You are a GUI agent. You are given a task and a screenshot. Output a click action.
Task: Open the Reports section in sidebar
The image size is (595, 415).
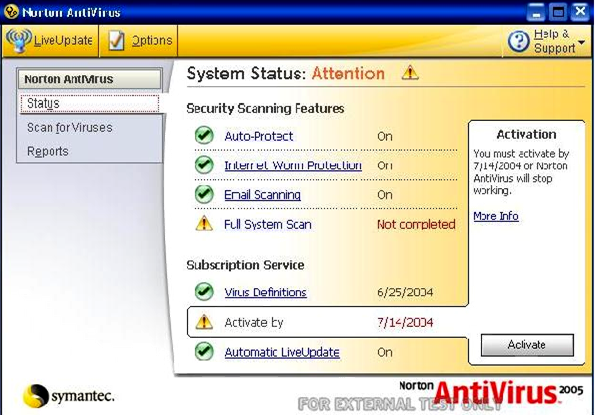pos(48,151)
